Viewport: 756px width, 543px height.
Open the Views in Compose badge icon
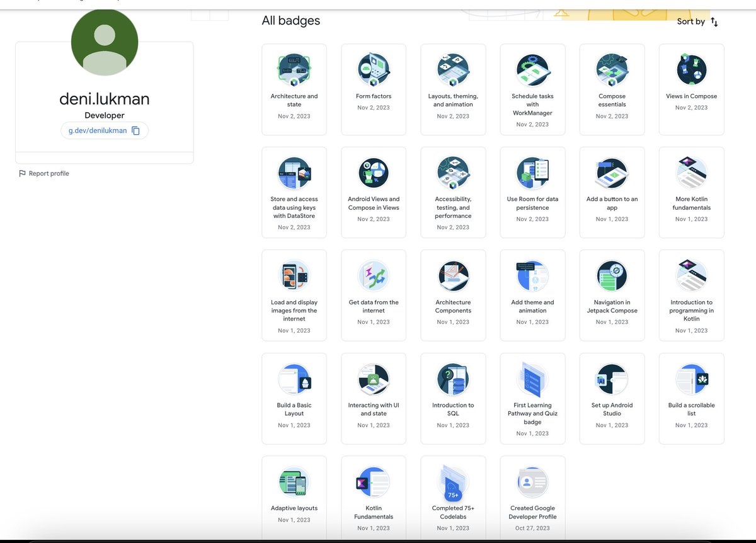tap(691, 70)
